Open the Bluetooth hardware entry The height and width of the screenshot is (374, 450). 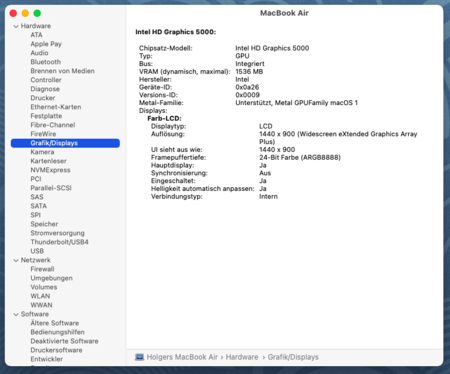pyautogui.click(x=46, y=62)
